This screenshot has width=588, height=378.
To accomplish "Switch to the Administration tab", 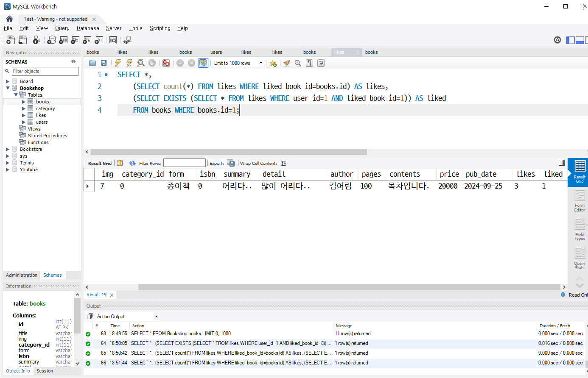I will [x=22, y=275].
